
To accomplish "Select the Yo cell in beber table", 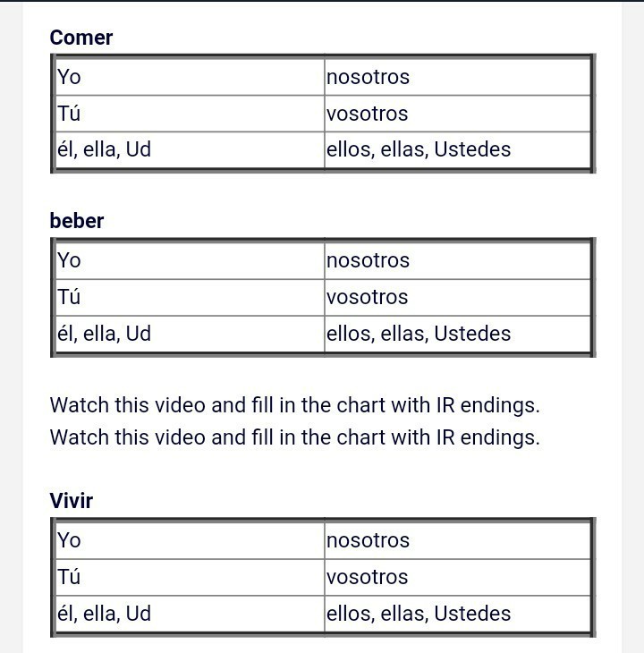I will [190, 260].
